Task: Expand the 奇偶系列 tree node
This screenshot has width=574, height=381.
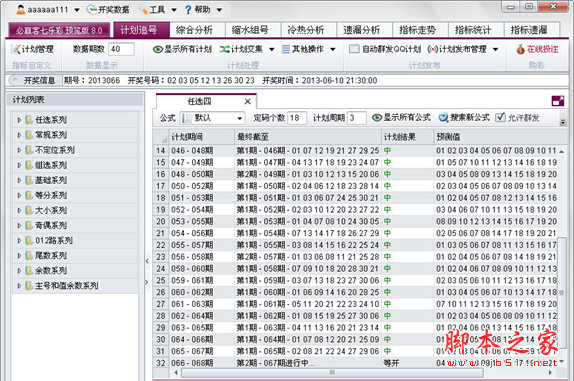Action: pyautogui.click(x=19, y=225)
